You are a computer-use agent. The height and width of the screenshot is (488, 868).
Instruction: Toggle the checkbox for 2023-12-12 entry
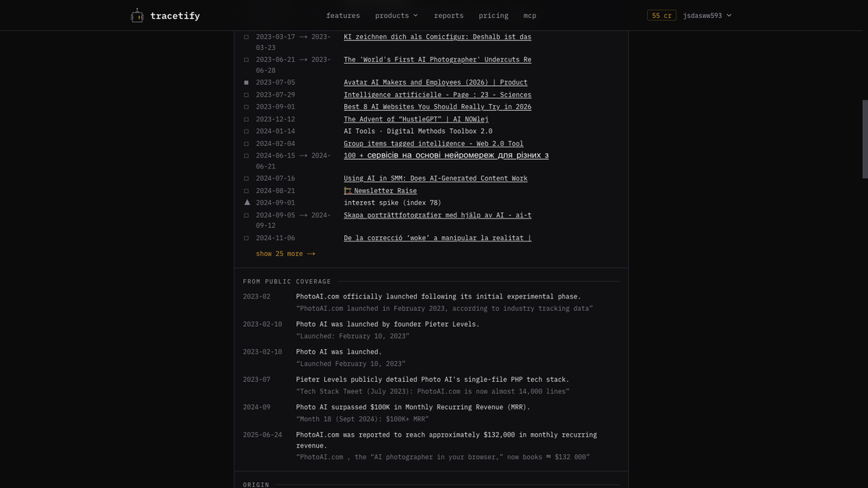(x=247, y=119)
